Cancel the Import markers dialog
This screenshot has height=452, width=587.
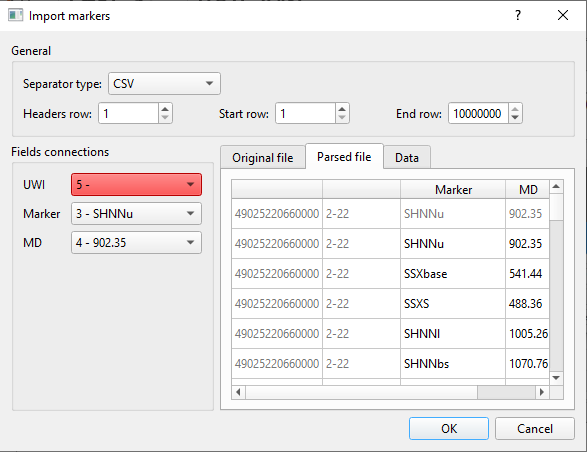click(x=535, y=428)
